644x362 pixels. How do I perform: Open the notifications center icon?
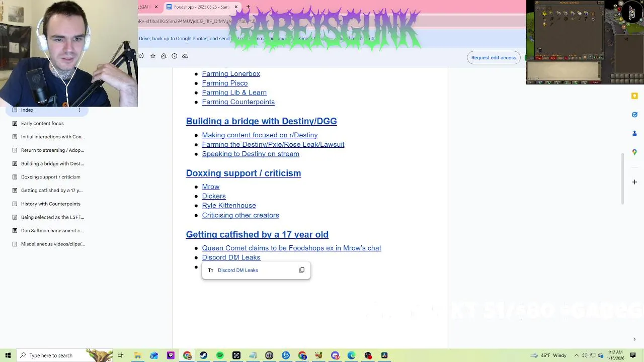coord(633,355)
